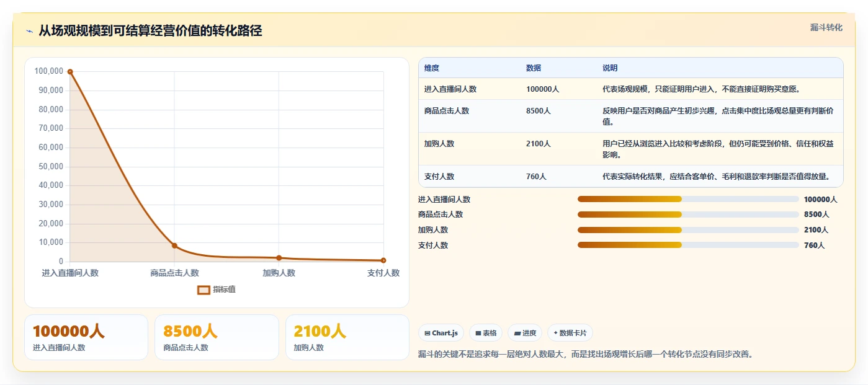Click the 进入直播间人数 x-axis label
The image size is (868, 385).
point(70,273)
